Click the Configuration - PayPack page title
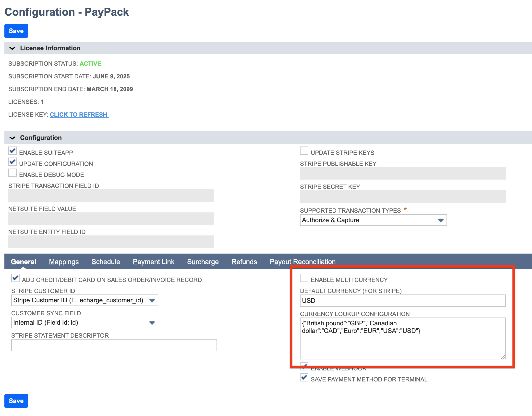Screen dimensions: 532x416 coord(67,12)
